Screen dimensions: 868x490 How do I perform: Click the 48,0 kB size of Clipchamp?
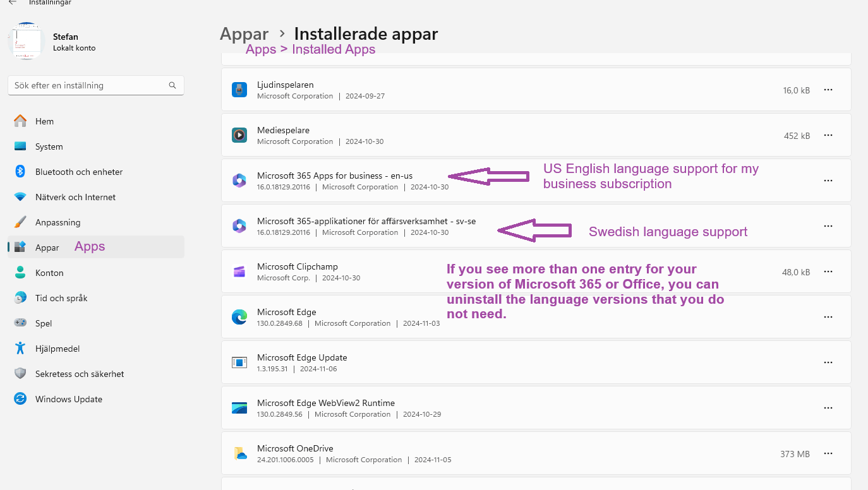(796, 272)
